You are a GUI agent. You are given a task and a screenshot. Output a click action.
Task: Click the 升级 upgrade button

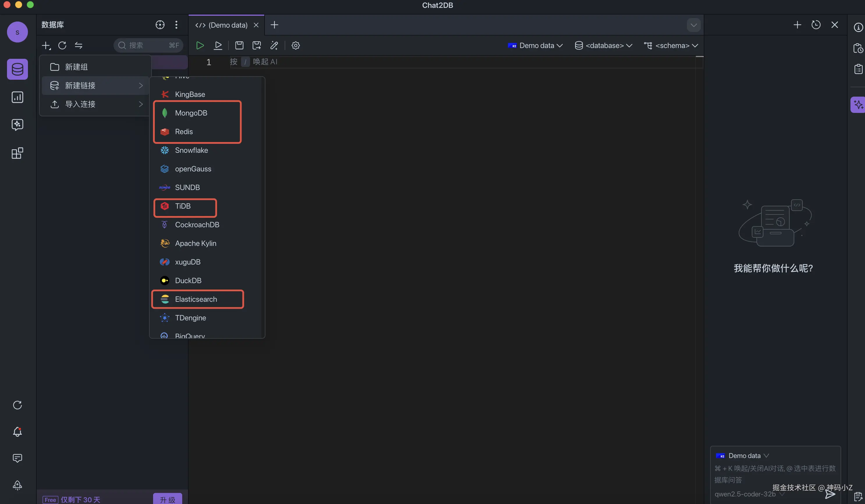click(168, 499)
